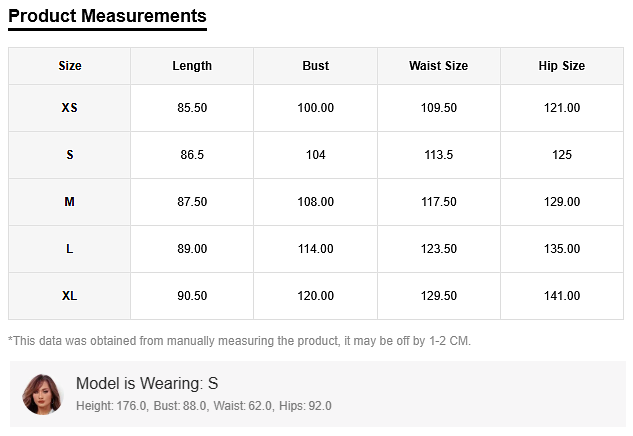Viewport: 633px width, 436px height.
Task: Click the XL size row label
Action: coord(70,296)
